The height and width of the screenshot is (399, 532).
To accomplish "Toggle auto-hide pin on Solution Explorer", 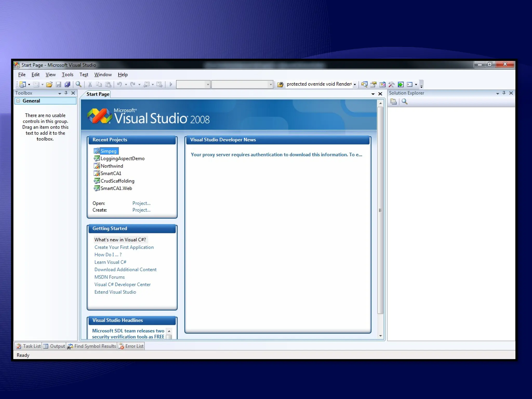I will click(x=504, y=93).
